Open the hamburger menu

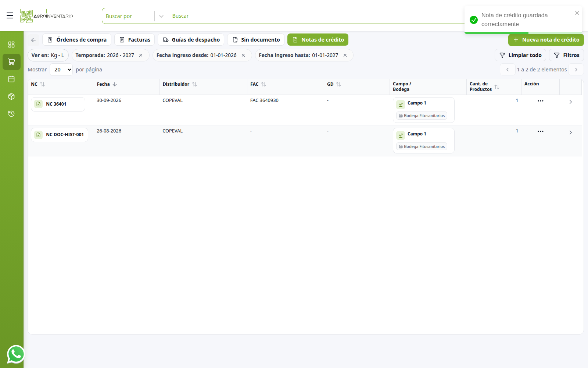tap(10, 15)
